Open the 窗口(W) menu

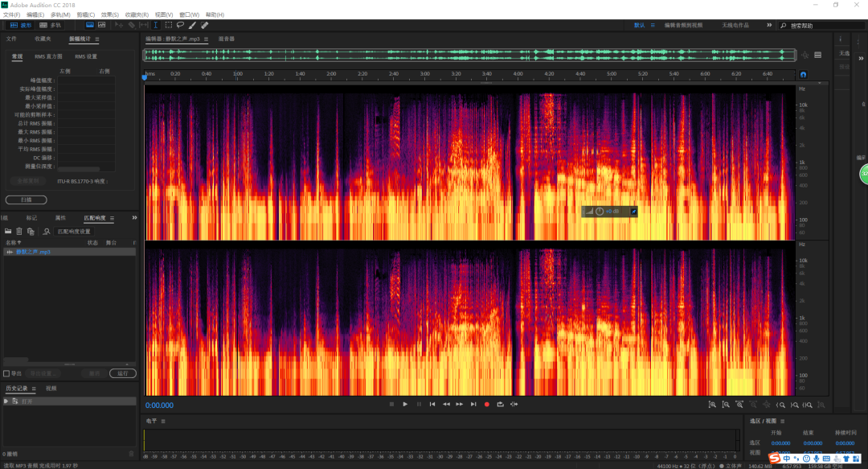point(190,14)
